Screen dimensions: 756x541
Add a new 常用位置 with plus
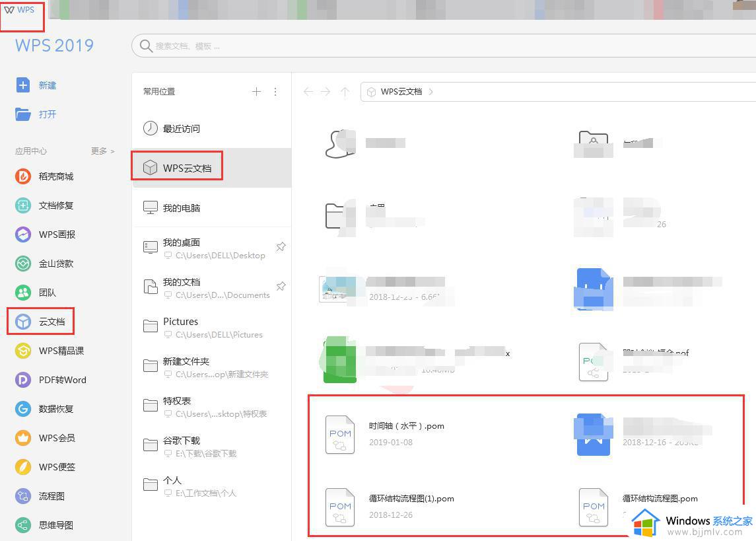click(256, 92)
